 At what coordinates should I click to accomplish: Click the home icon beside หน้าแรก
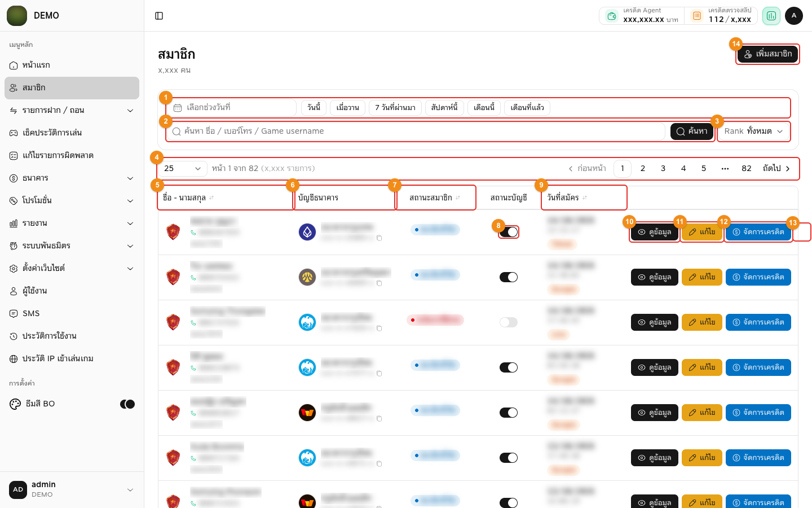(14, 65)
